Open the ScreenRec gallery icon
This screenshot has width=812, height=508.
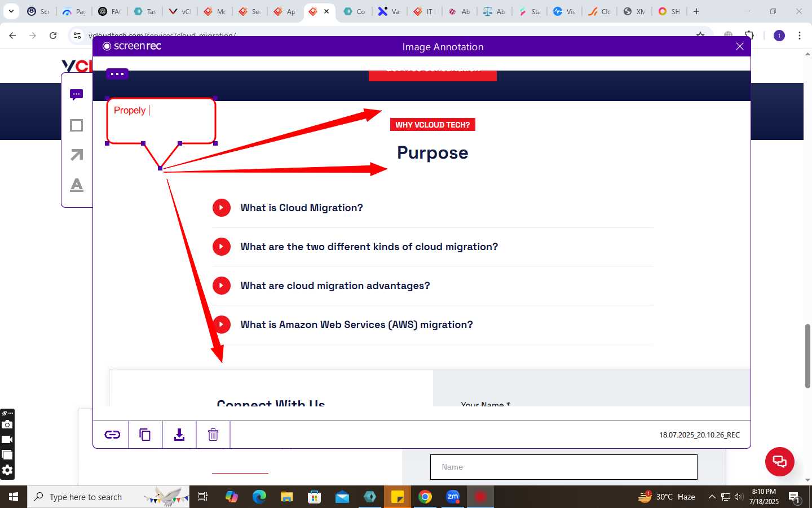(x=7, y=455)
